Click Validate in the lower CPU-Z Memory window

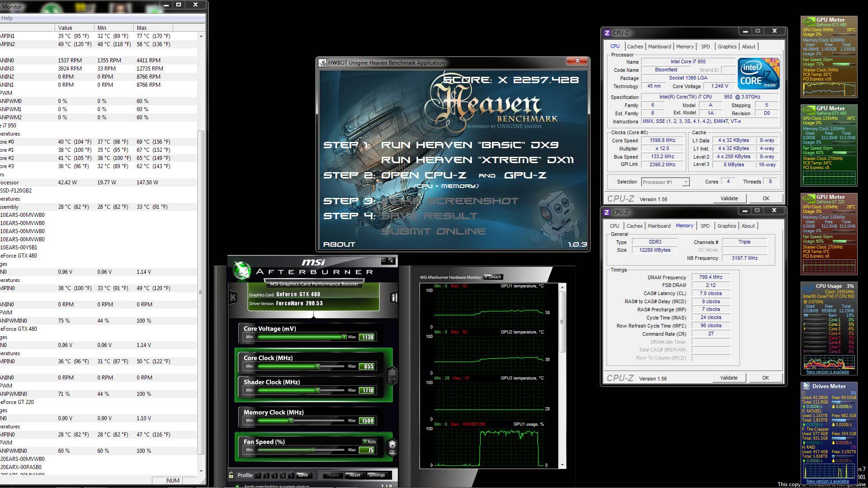pyautogui.click(x=728, y=378)
